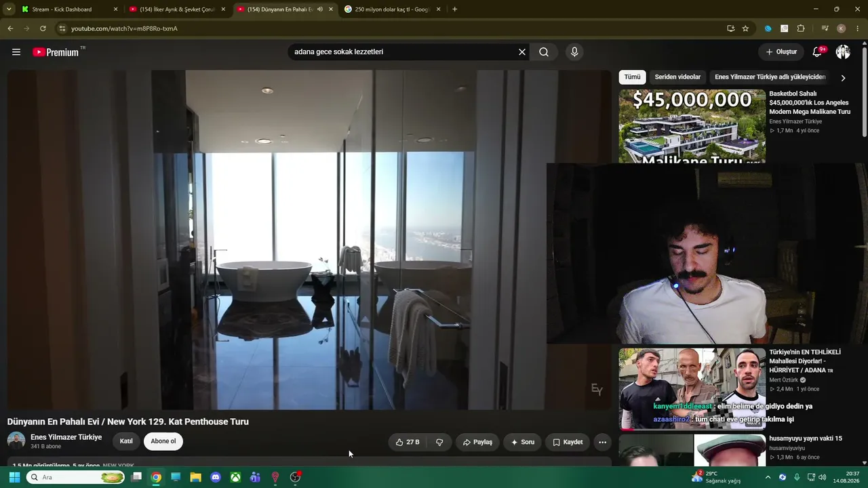Open Enes Yilmazer Türkiye channel name link

tap(66, 437)
